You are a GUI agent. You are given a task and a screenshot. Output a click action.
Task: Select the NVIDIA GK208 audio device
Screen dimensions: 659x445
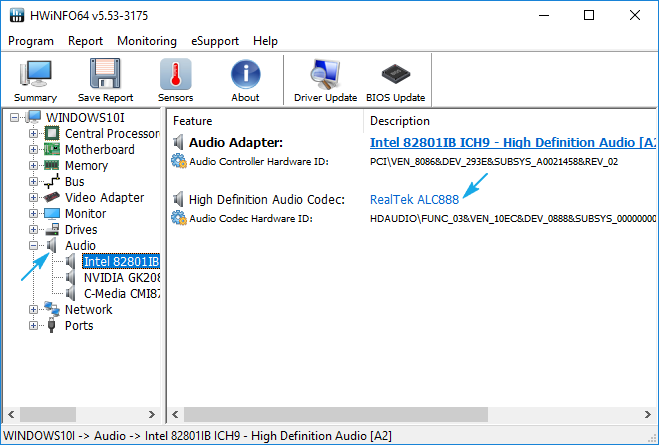[120, 277]
